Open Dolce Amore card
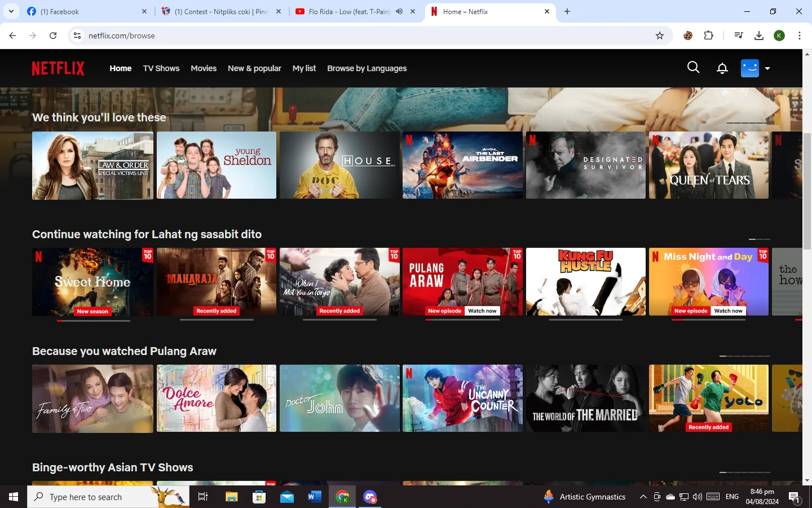Viewport: 812px width, 508px height. click(217, 398)
